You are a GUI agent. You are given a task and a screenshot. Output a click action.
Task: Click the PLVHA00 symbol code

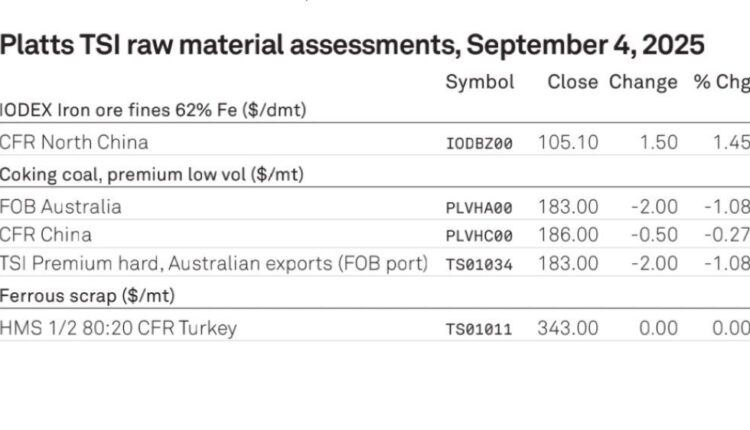coord(479,208)
